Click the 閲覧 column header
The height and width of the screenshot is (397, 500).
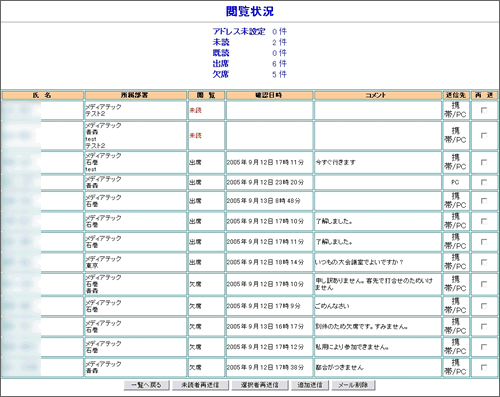point(206,95)
